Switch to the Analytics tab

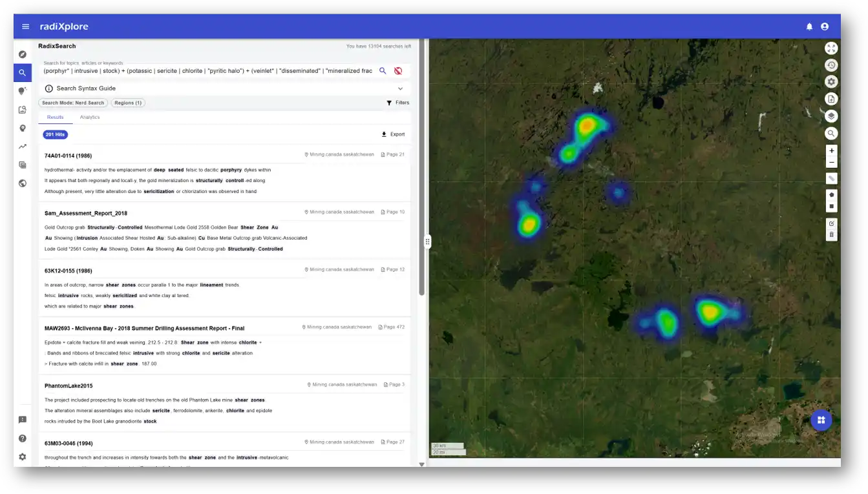tap(90, 118)
